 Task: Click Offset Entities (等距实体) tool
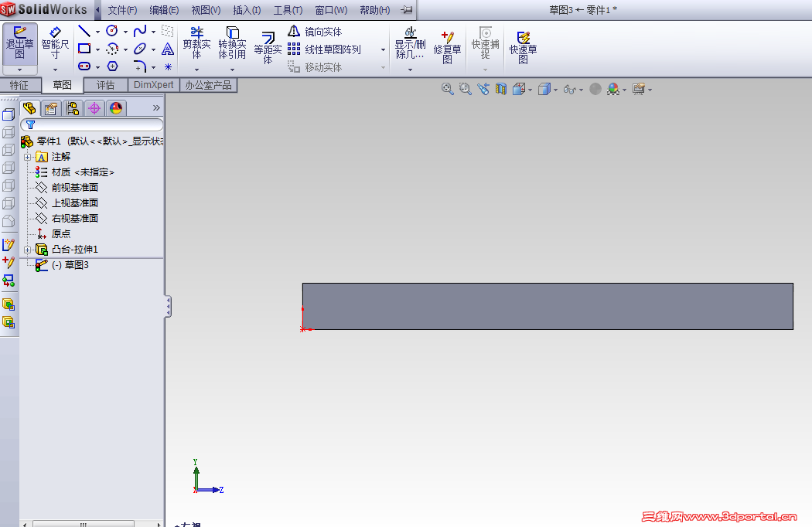click(x=268, y=48)
